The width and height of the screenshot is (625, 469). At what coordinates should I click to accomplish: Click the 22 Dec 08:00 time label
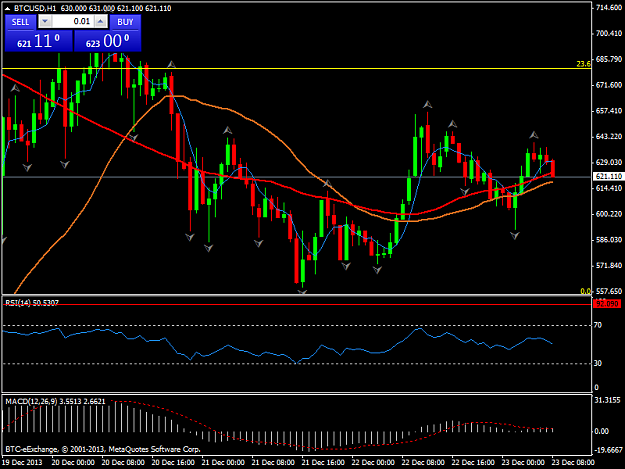[x=423, y=462]
